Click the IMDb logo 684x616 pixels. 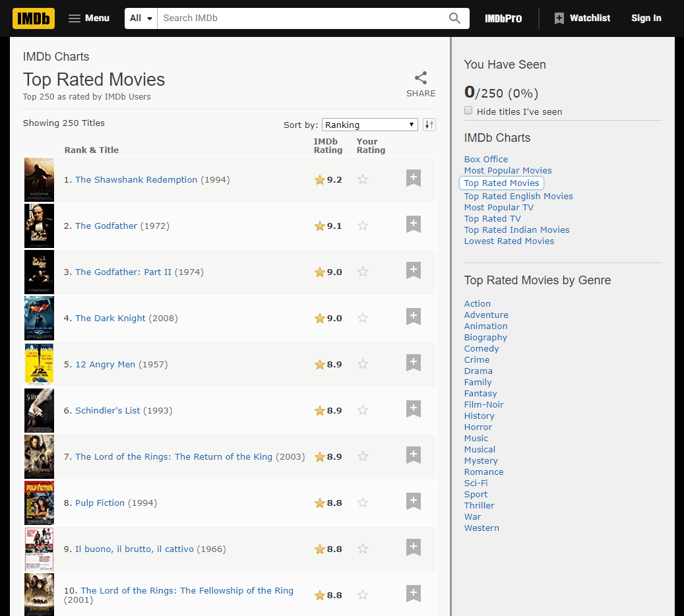click(34, 18)
